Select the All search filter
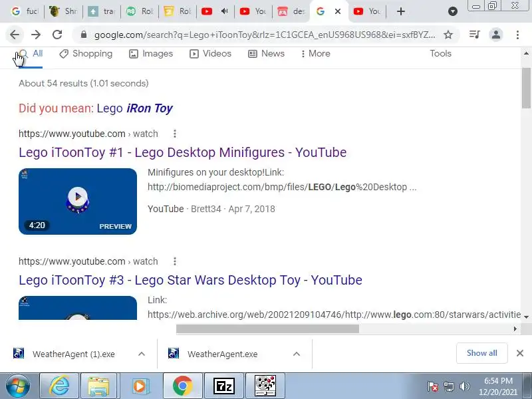The width and height of the screenshot is (532, 399). tap(31, 54)
